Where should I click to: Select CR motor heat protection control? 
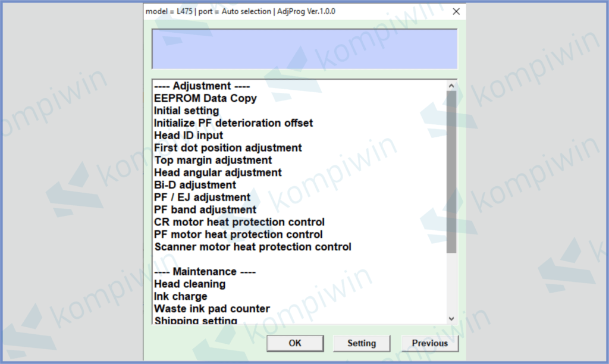239,222
